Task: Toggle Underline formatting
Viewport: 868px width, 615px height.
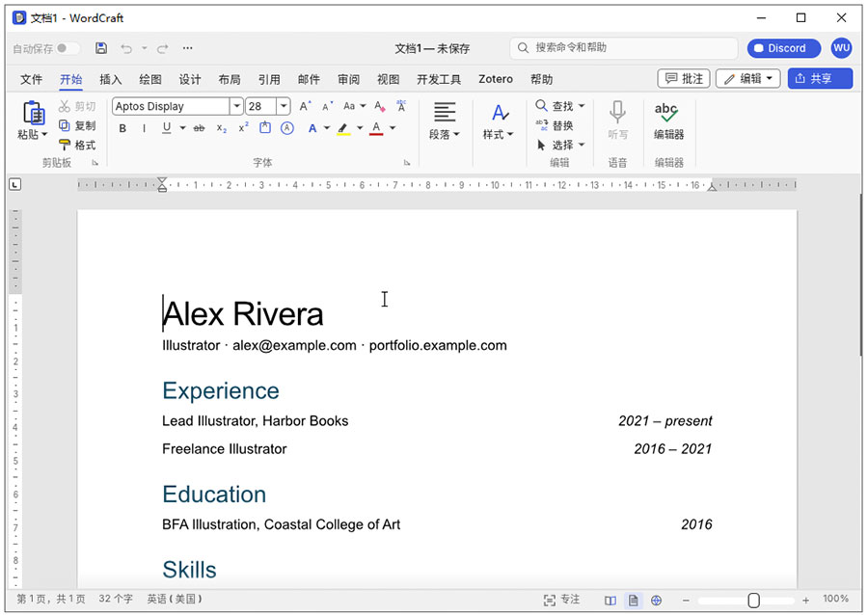Action: click(x=166, y=128)
